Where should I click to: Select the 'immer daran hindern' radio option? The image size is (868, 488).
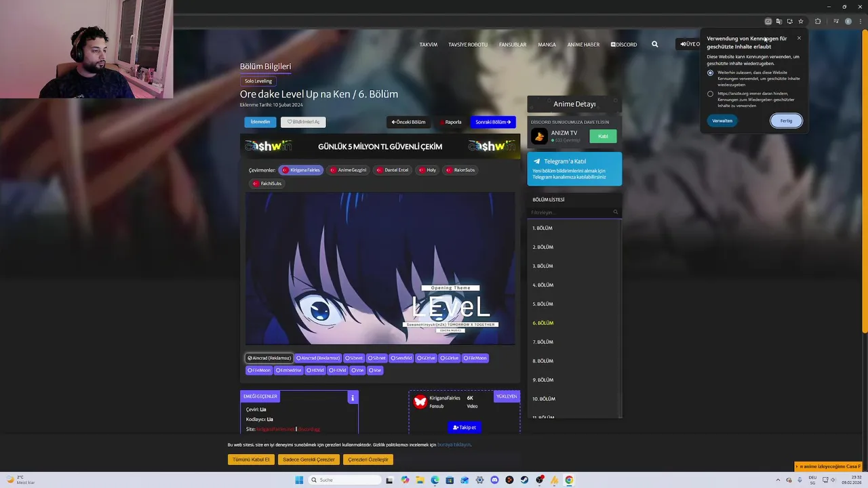[710, 94]
